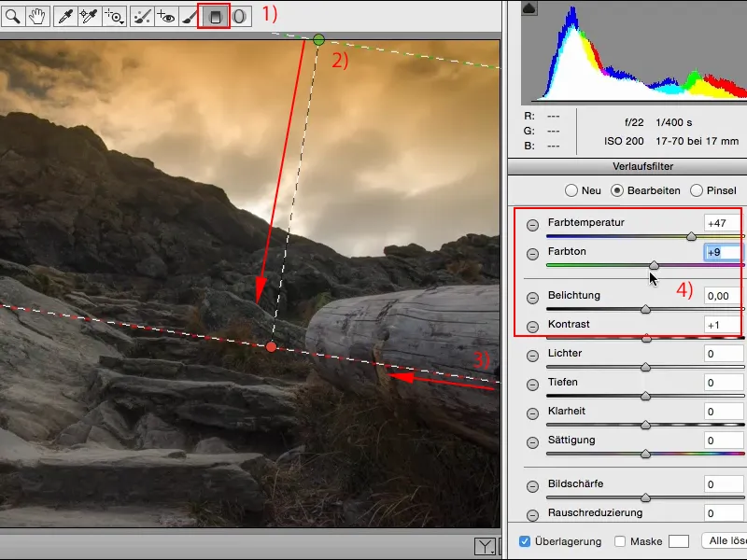
Task: Select the Pinsel radio button
Action: coord(696,190)
